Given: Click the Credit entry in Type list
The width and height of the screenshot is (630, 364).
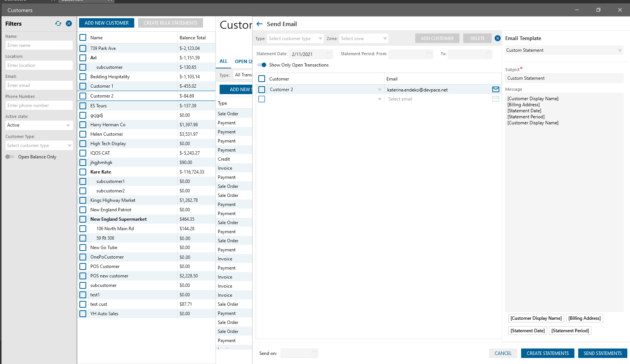Looking at the screenshot, I should point(224,159).
